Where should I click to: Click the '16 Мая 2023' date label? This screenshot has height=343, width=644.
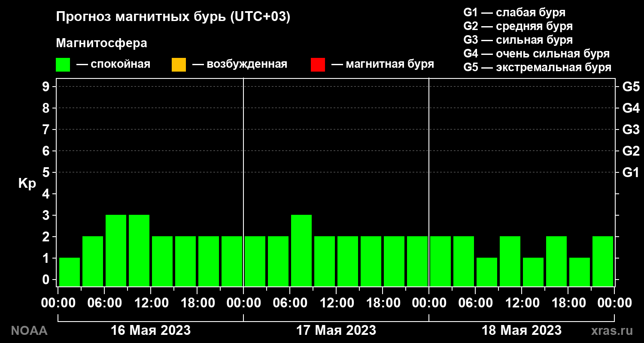(x=151, y=330)
